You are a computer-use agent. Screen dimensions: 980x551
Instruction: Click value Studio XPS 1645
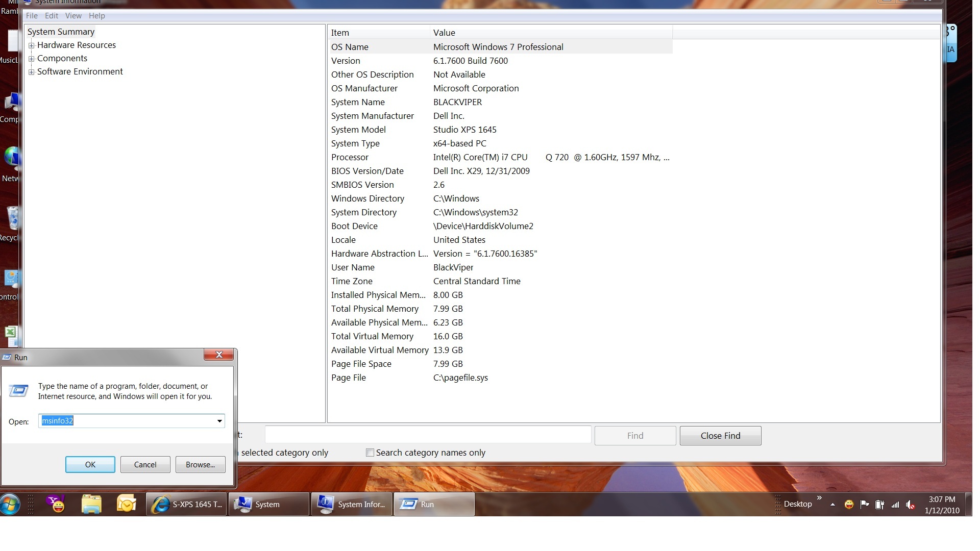coord(465,130)
